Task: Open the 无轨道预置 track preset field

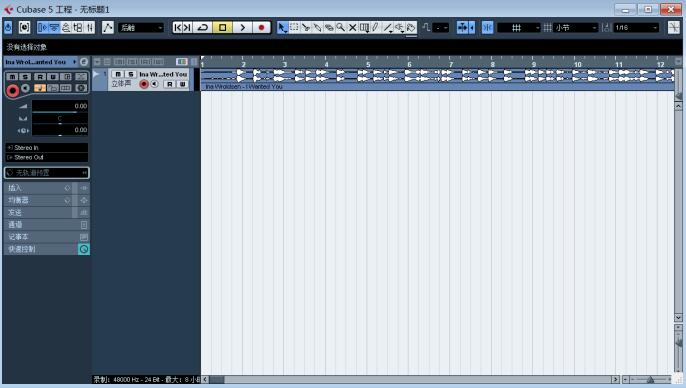Action: point(47,173)
